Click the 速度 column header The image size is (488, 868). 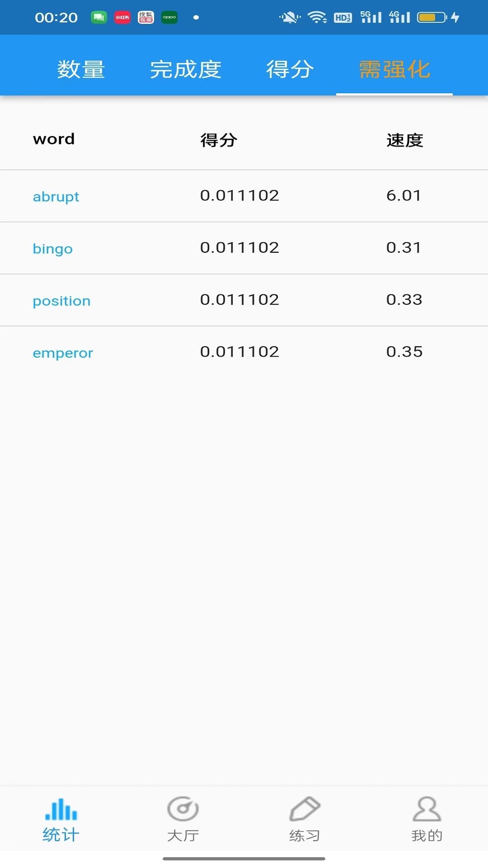pos(405,140)
